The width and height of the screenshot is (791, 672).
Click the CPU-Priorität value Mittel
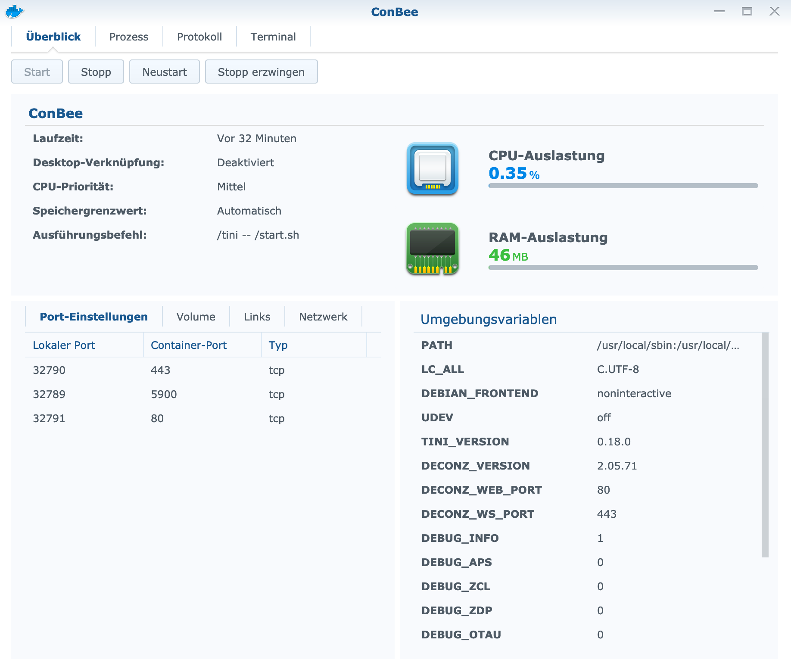coord(231,187)
